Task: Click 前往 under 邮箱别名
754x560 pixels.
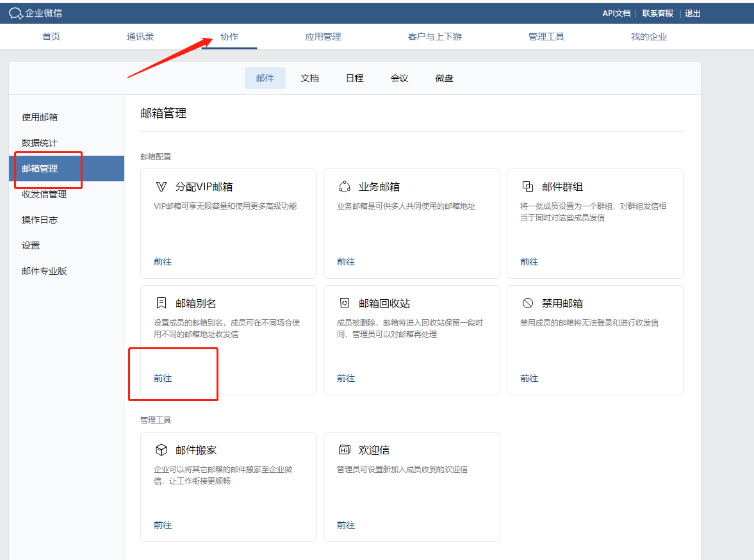Action: pos(163,378)
